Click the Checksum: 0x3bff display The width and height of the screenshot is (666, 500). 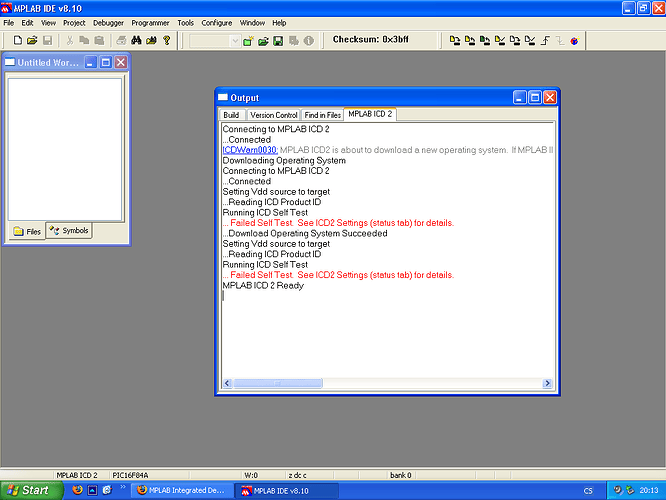(x=370, y=40)
